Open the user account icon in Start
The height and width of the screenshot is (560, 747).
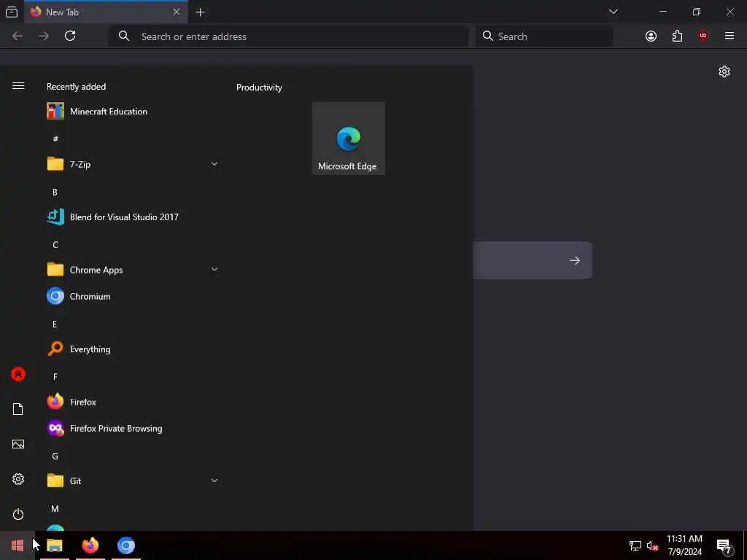point(18,374)
